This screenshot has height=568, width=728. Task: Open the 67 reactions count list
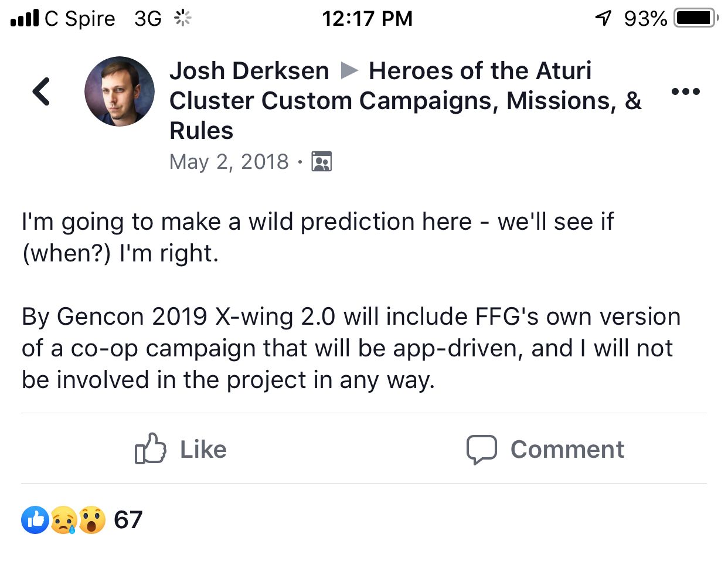(x=128, y=520)
